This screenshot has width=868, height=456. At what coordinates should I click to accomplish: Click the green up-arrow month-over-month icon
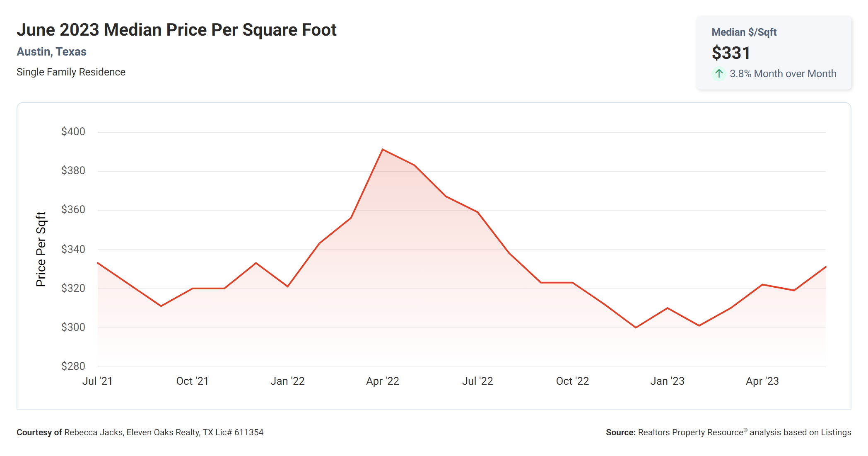tap(719, 74)
